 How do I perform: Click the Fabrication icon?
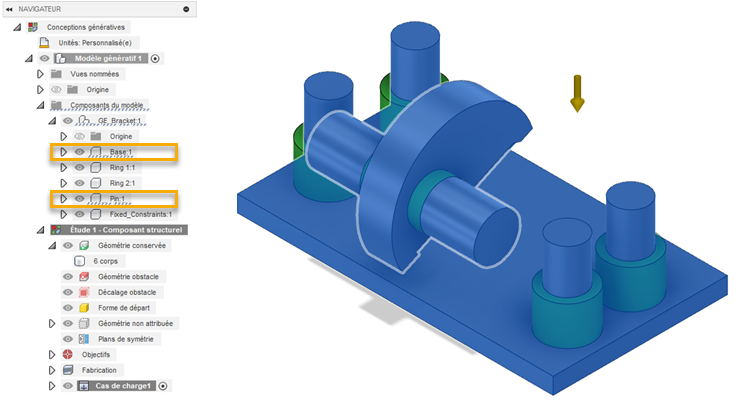68,370
